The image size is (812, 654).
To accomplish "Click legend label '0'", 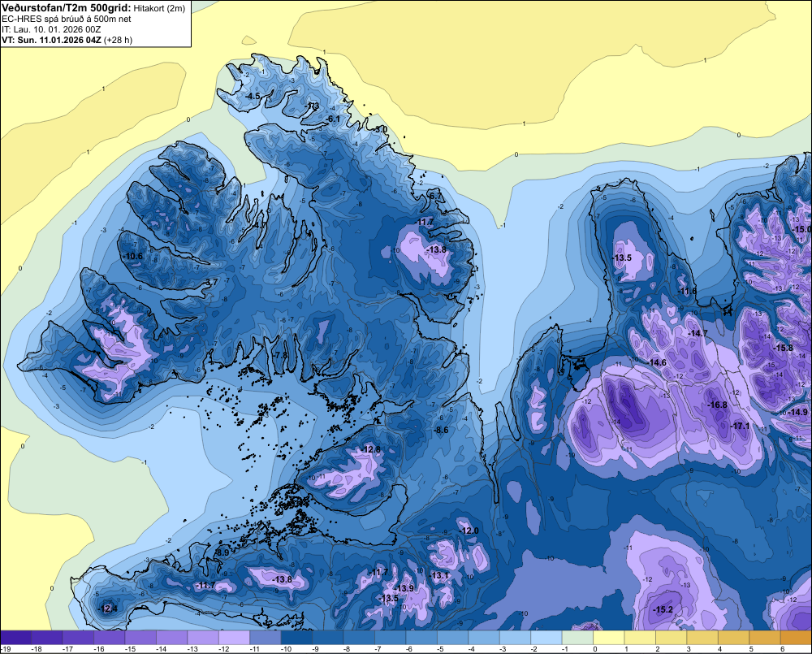I will (595, 649).
